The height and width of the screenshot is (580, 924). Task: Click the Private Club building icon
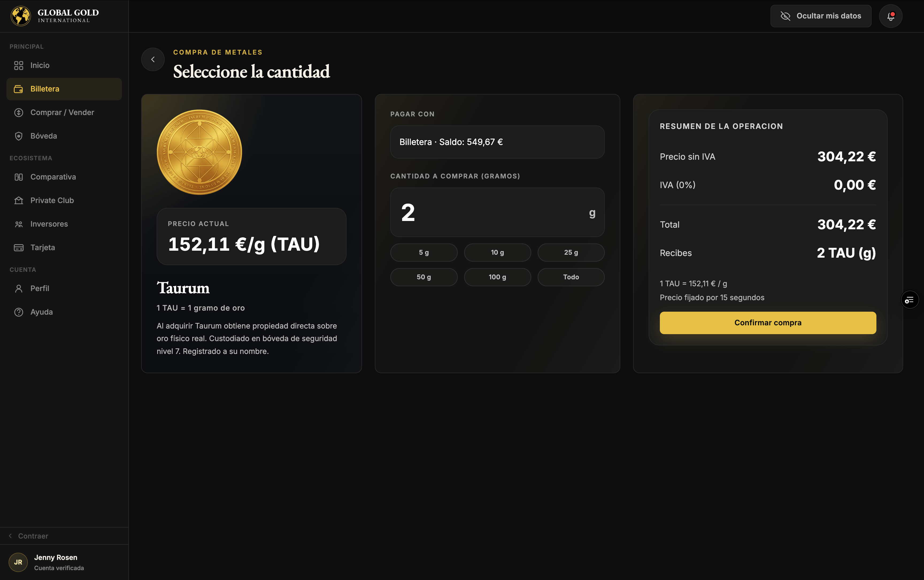tap(19, 201)
